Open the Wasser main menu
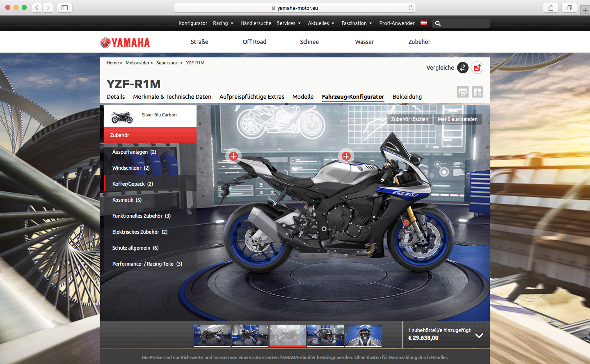 [364, 42]
